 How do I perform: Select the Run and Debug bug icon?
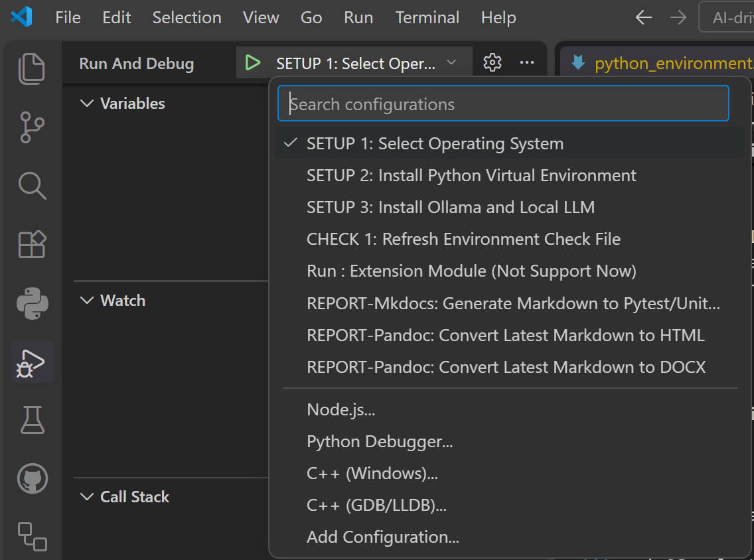[x=31, y=362]
